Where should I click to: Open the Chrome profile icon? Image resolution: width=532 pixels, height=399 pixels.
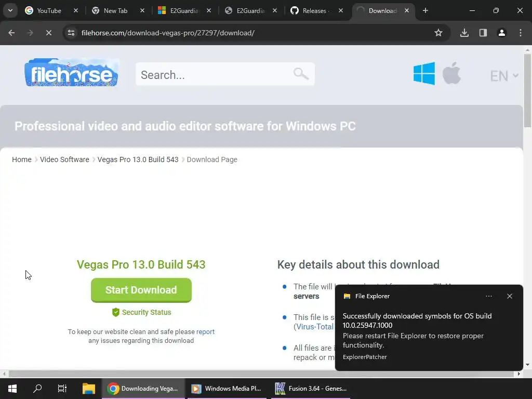[502, 33]
